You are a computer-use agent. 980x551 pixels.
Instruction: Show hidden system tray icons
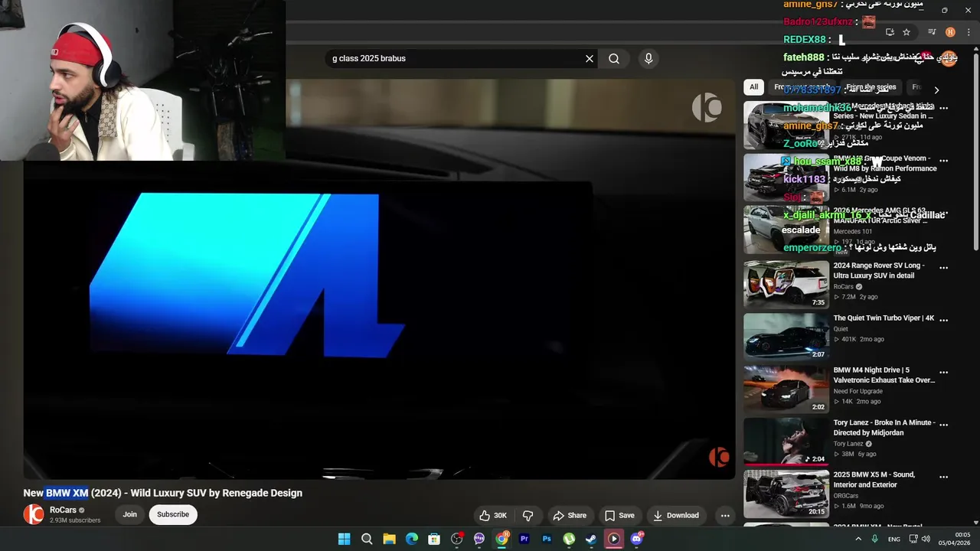click(858, 539)
